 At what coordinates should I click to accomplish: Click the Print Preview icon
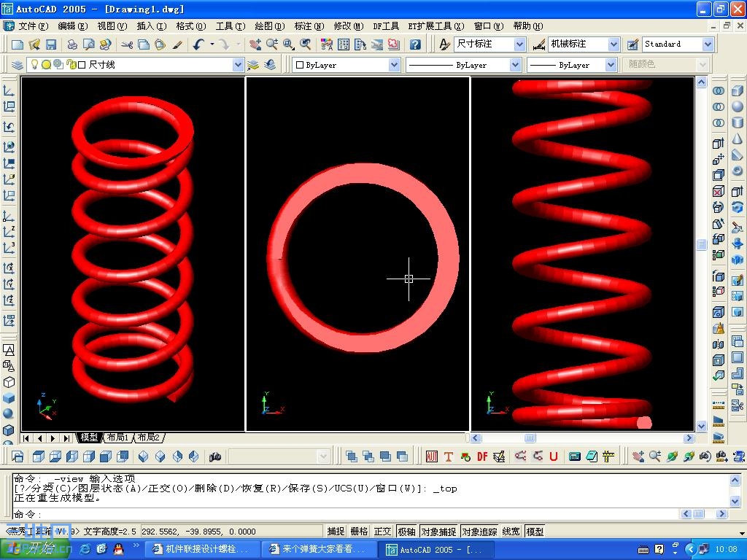[88, 44]
